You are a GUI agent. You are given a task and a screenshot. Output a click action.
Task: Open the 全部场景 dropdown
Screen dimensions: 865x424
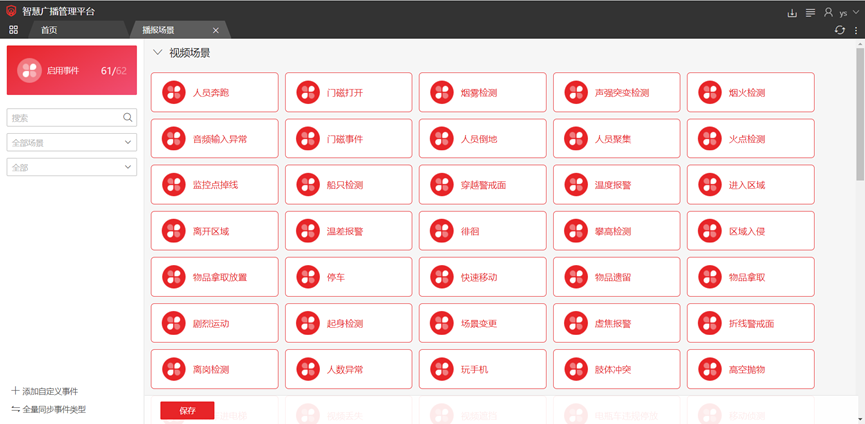click(x=71, y=142)
